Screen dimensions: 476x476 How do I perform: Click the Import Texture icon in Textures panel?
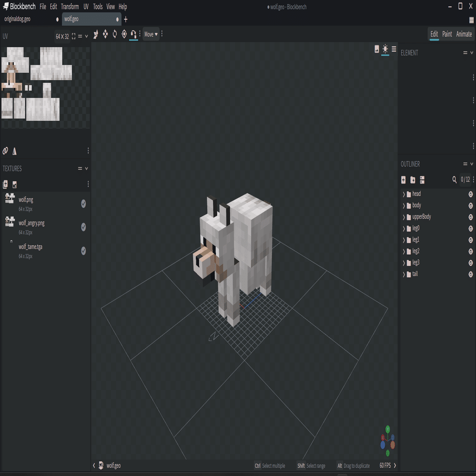(x=5, y=184)
